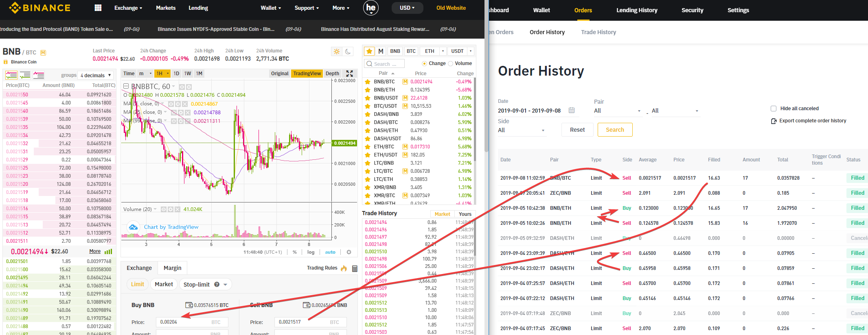
Task: Collapse the BNBBTC chart legend box
Action: click(x=126, y=86)
